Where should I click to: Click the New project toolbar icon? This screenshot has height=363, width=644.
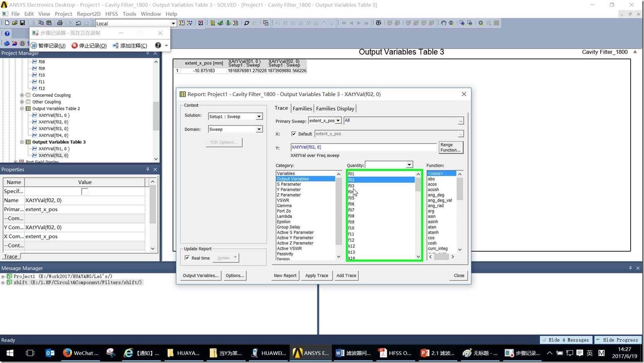coord(7,23)
